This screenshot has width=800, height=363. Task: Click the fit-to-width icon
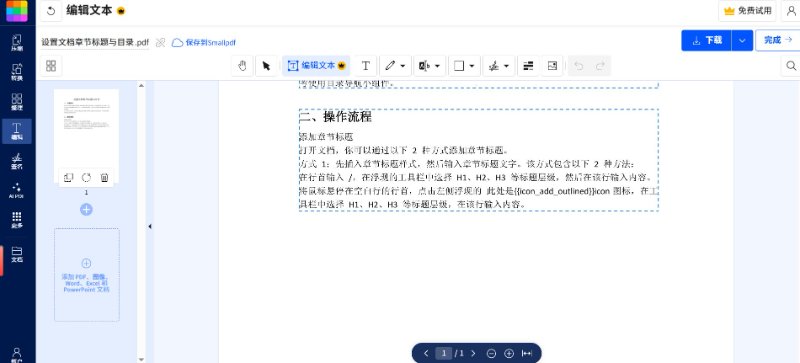tap(527, 353)
